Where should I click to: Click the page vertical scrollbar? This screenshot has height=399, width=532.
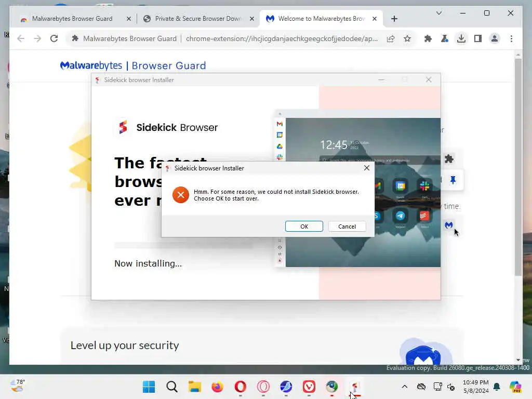(x=518, y=166)
